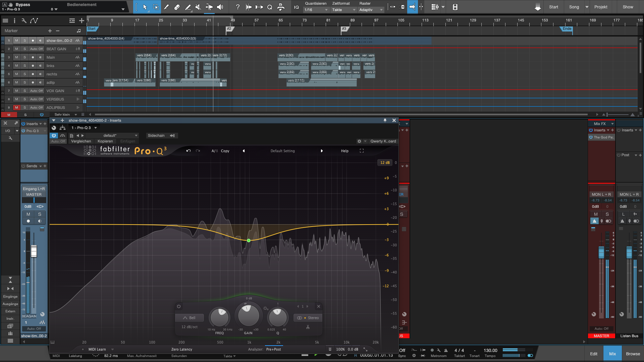Image resolution: width=644 pixels, height=362 pixels.
Task: Click the download arrow icon near Start
Action: click(538, 7)
